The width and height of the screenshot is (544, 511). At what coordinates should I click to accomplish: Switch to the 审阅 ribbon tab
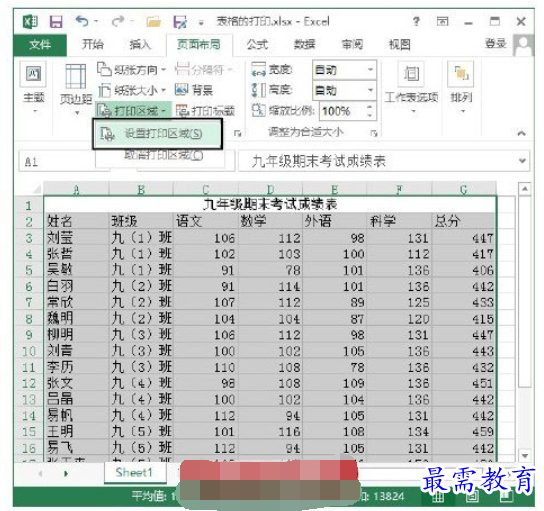[352, 44]
